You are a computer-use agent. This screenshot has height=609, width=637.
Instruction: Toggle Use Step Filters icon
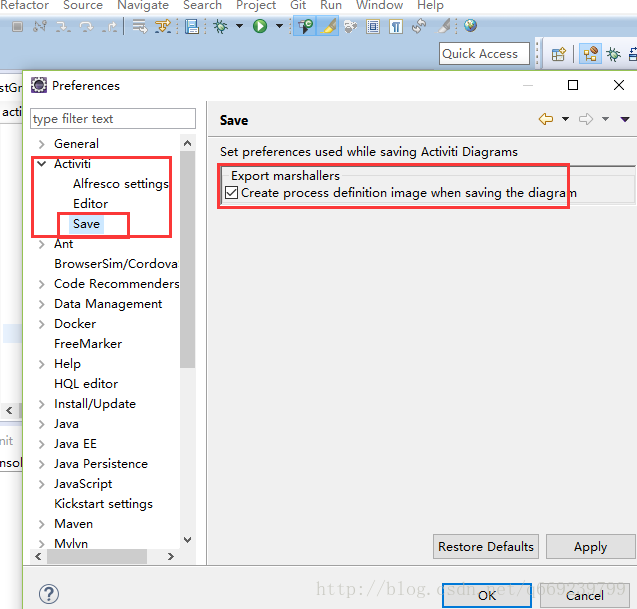(163, 27)
